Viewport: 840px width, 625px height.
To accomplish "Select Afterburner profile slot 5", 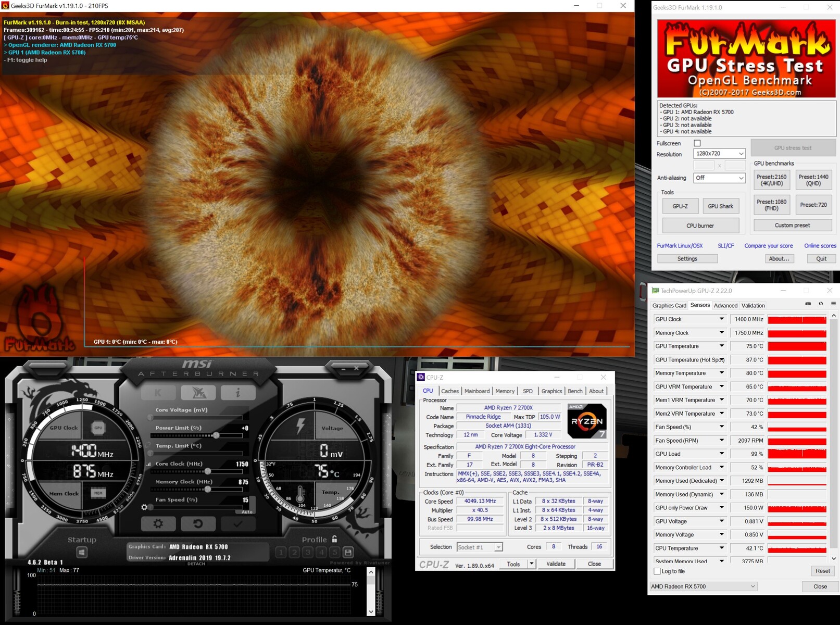I will (335, 552).
